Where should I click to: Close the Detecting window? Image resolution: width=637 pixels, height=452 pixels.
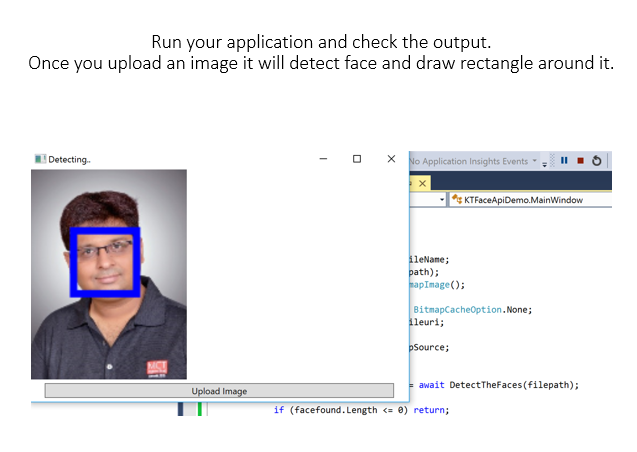(x=391, y=159)
